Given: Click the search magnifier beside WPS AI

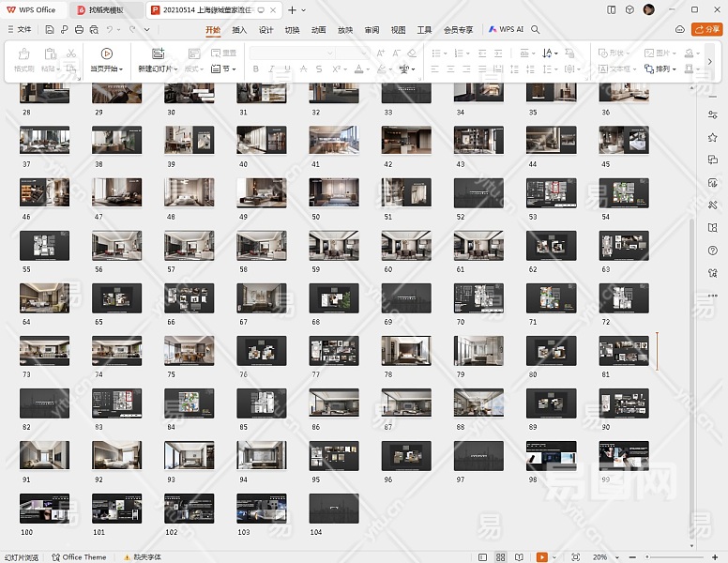Looking at the screenshot, I should [x=536, y=30].
